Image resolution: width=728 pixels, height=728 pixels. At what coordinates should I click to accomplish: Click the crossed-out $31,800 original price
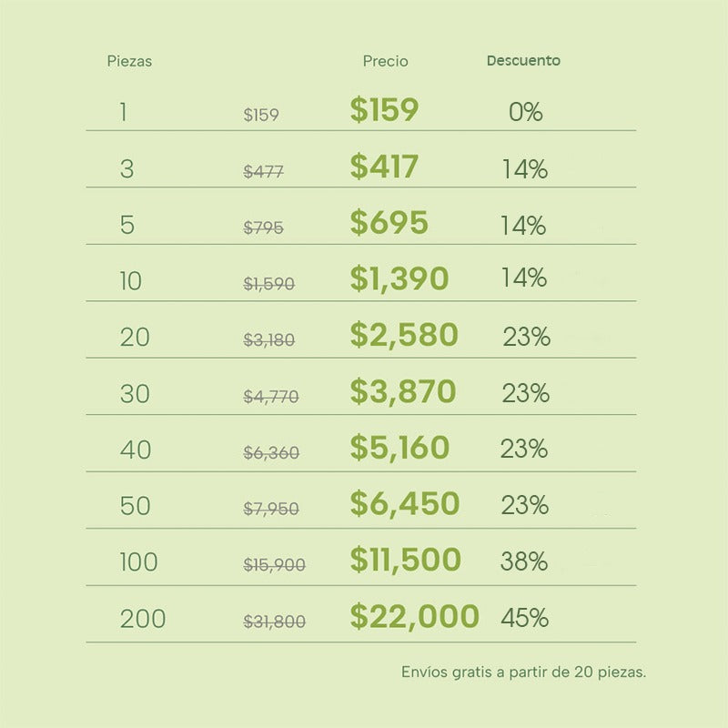point(274,622)
